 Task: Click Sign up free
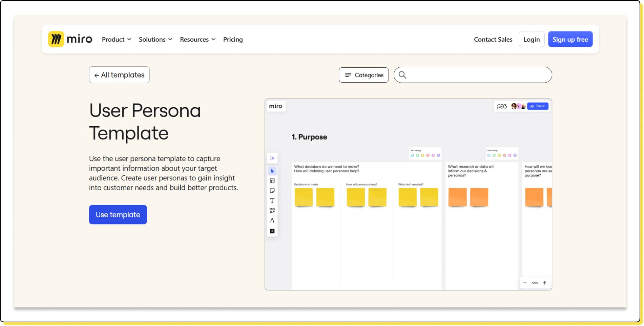point(570,39)
